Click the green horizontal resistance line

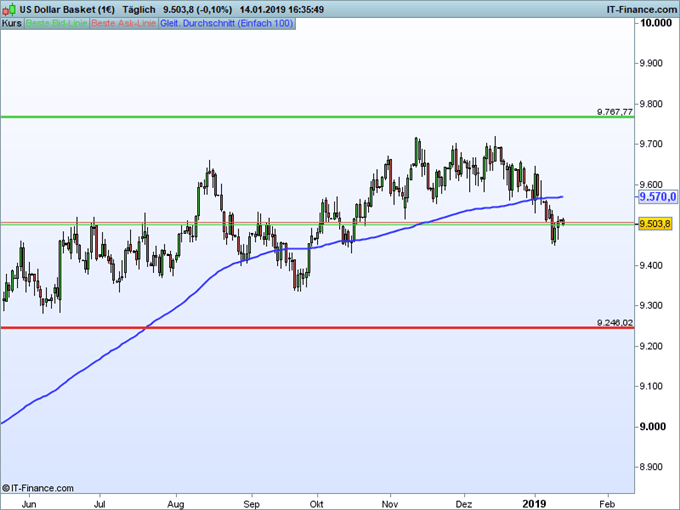[317, 117]
